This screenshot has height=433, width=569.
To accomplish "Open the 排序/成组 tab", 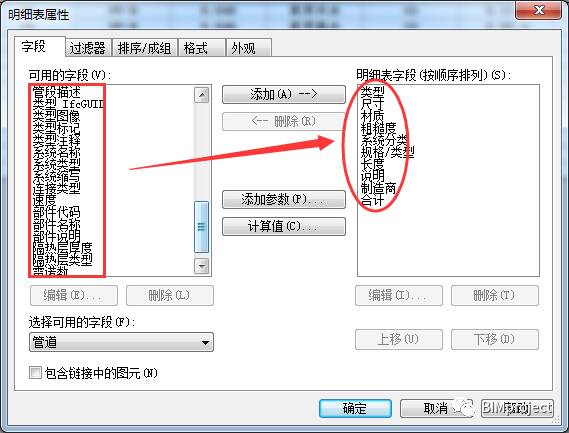I will pos(144,48).
